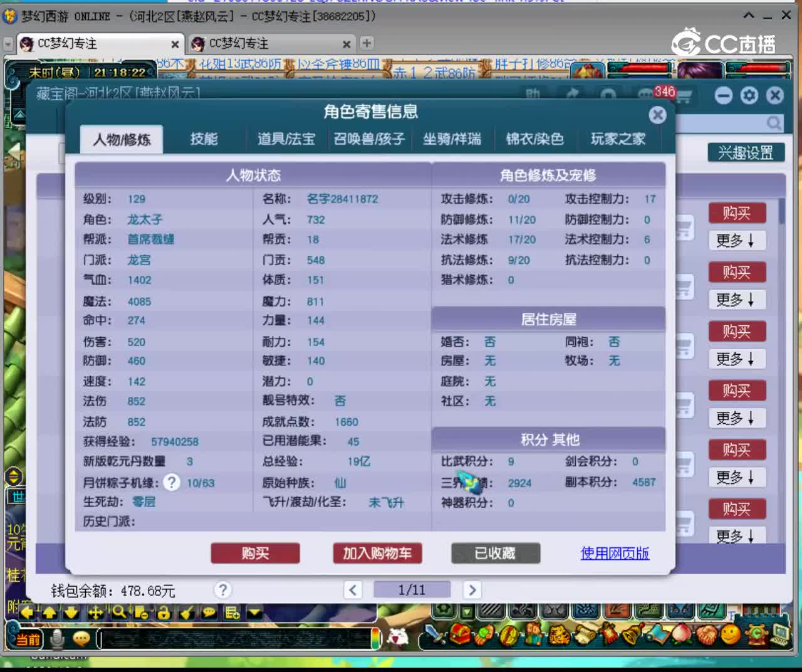Click the yellow magnifier in chat toolbar
The height and width of the screenshot is (672, 802).
(118, 612)
